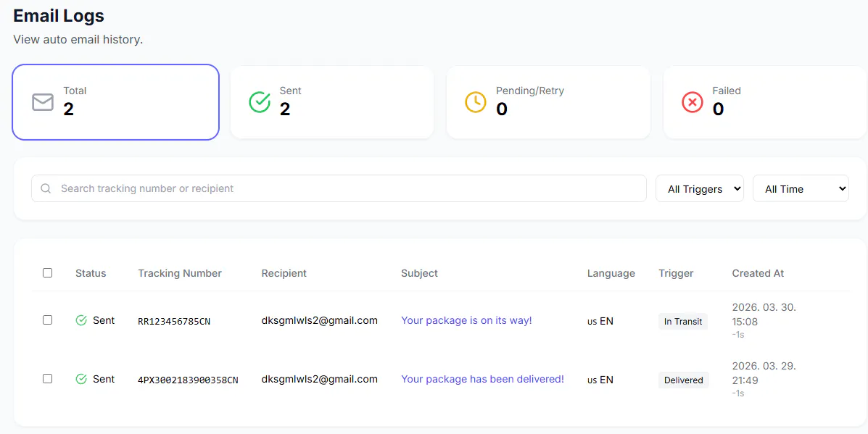Screen dimensions: 868x434
Task: Click tracking number RR123456785CN
Action: (x=174, y=321)
